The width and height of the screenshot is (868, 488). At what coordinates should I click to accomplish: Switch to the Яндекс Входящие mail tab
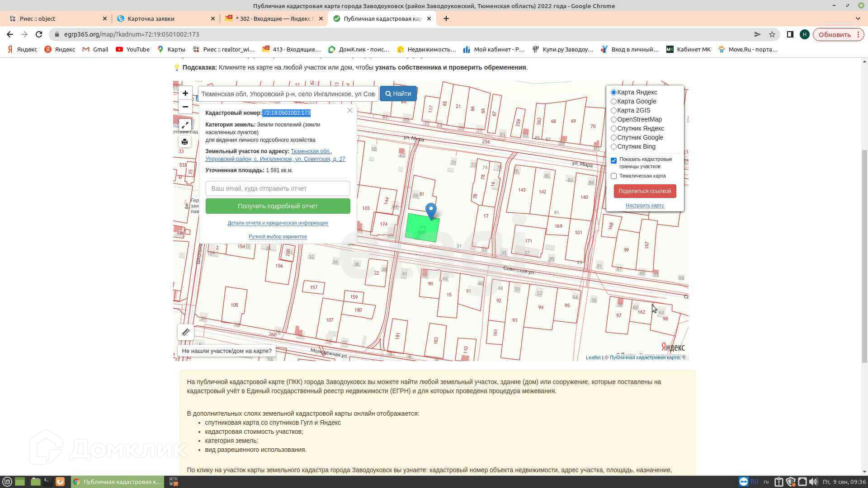click(x=274, y=19)
